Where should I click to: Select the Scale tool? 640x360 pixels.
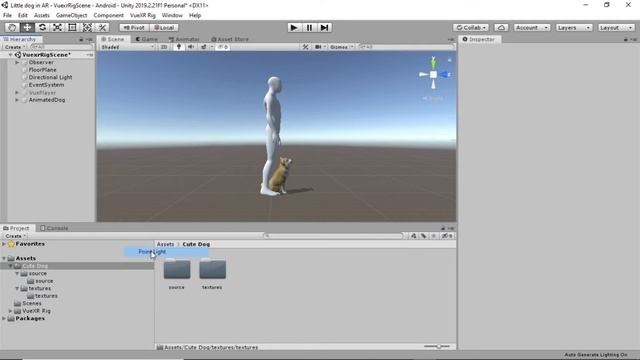click(x=57, y=27)
